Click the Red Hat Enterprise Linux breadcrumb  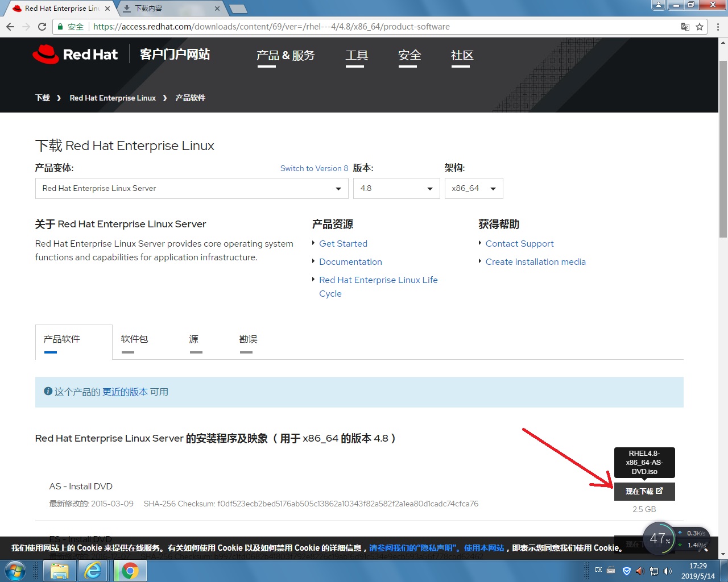[x=113, y=98]
